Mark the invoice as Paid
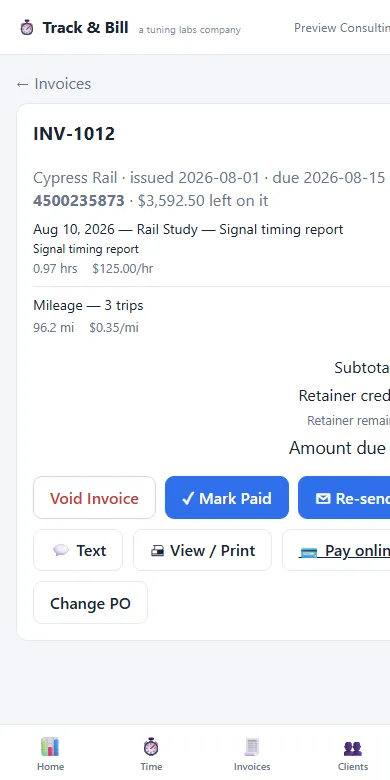The height and width of the screenshot is (780, 390). tap(227, 498)
